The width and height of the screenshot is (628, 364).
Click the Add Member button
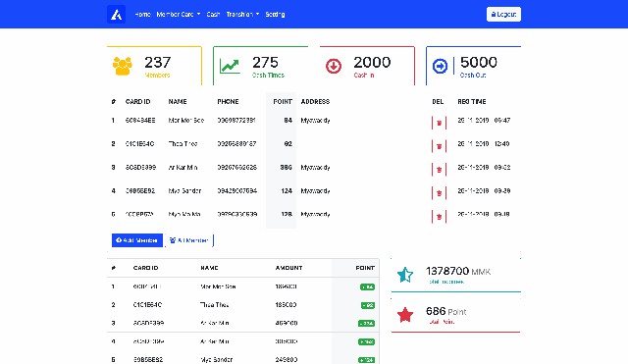(x=137, y=240)
